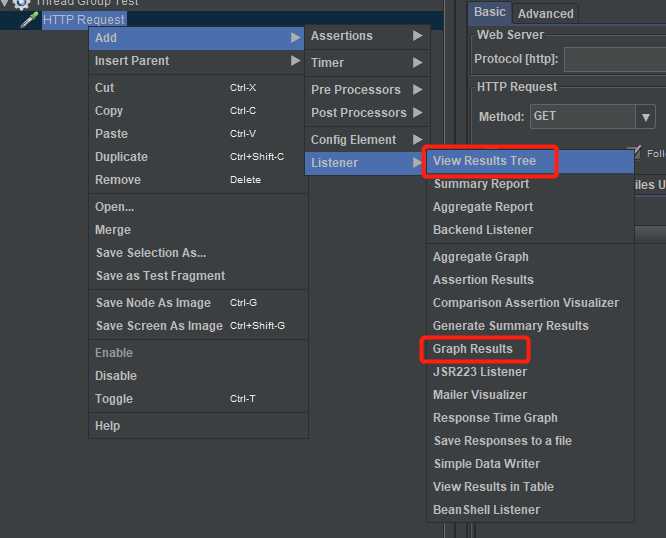Add the Graph Results listener

click(473, 349)
